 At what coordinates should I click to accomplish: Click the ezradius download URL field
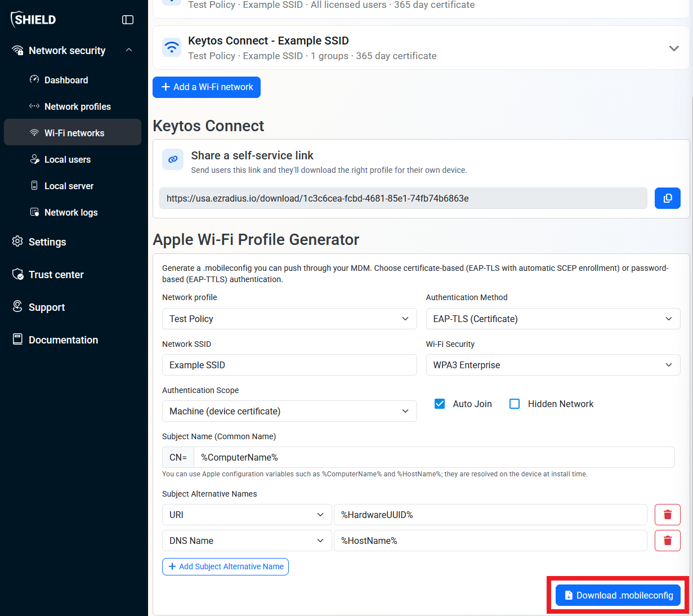pos(403,198)
